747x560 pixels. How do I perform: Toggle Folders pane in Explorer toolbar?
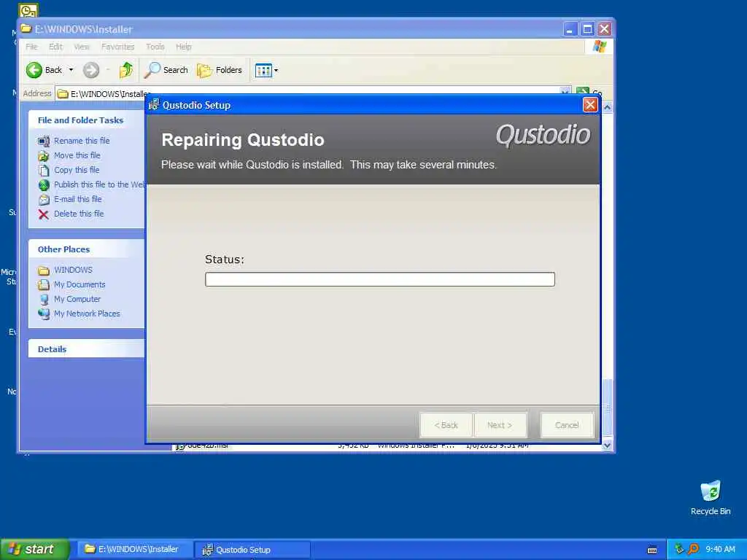click(220, 70)
